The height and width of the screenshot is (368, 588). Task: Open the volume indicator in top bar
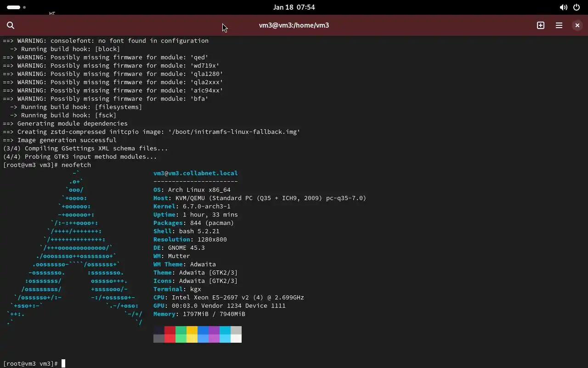click(564, 7)
